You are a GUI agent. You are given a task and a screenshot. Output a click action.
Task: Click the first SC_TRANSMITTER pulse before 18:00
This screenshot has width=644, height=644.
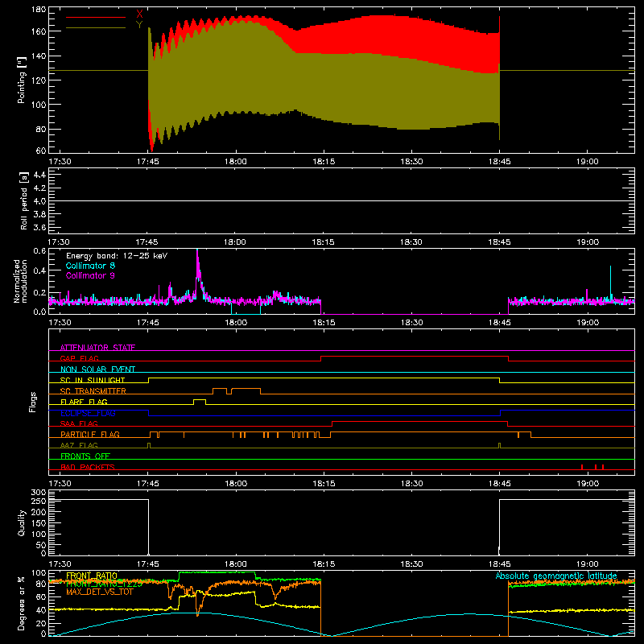[x=220, y=389]
